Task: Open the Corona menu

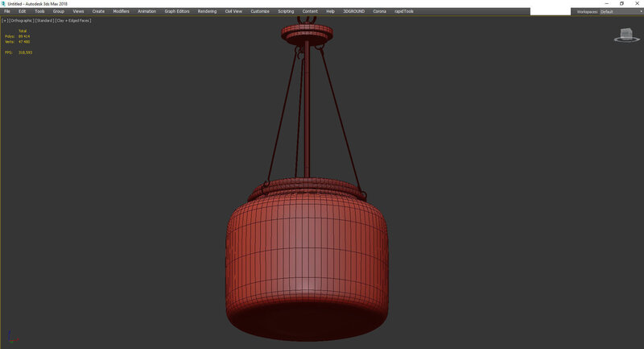Action: 379,12
